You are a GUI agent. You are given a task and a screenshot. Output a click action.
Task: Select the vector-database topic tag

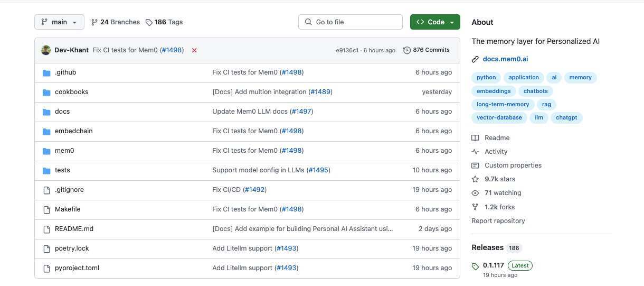pos(499,118)
